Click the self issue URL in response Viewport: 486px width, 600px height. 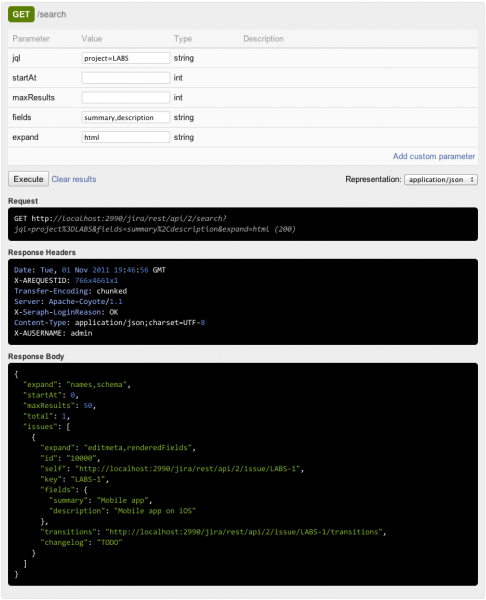point(188,469)
